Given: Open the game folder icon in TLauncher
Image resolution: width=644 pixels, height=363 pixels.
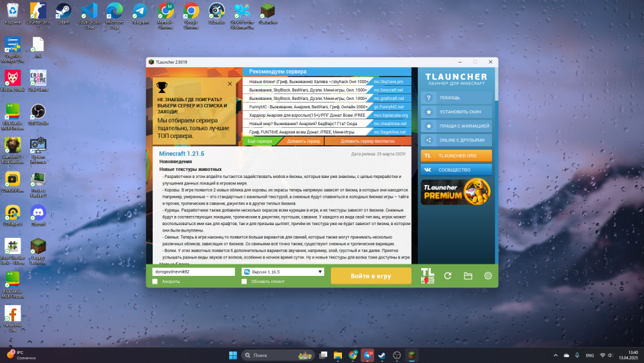Looking at the screenshot, I should pyautogui.click(x=468, y=276).
